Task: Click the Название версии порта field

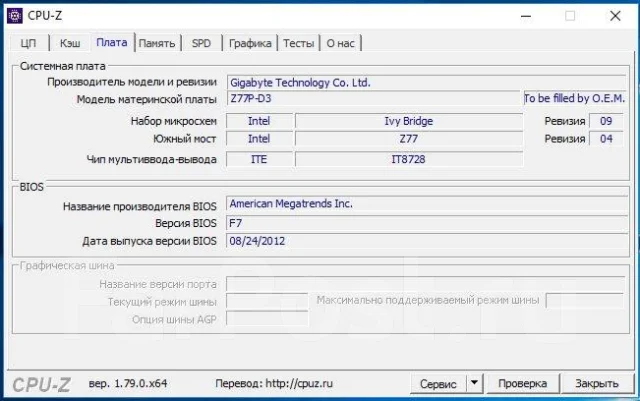Action: pos(426,284)
